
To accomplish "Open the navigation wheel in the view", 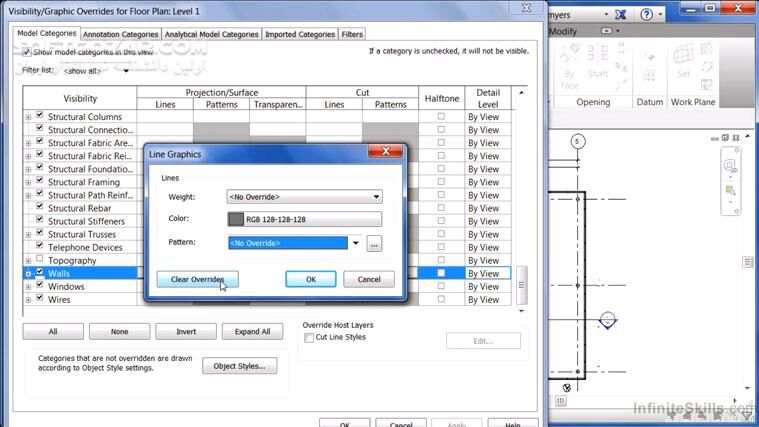I will [x=732, y=166].
